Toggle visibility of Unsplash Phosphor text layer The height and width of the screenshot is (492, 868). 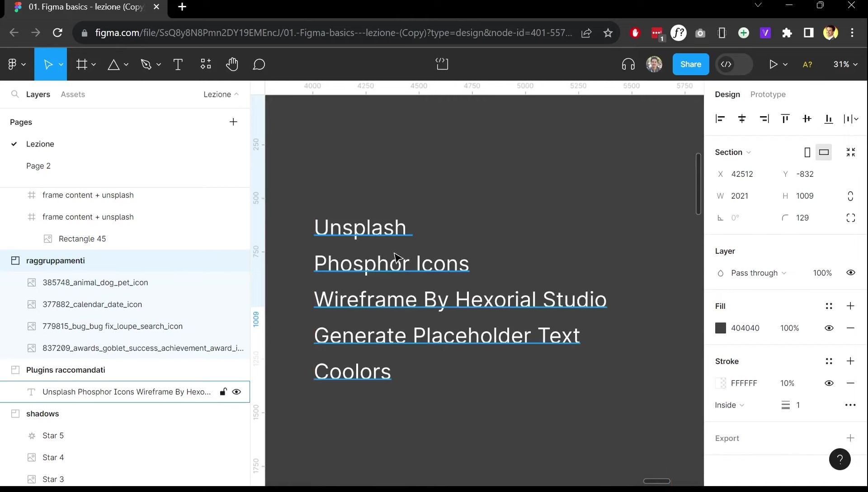[x=236, y=392]
